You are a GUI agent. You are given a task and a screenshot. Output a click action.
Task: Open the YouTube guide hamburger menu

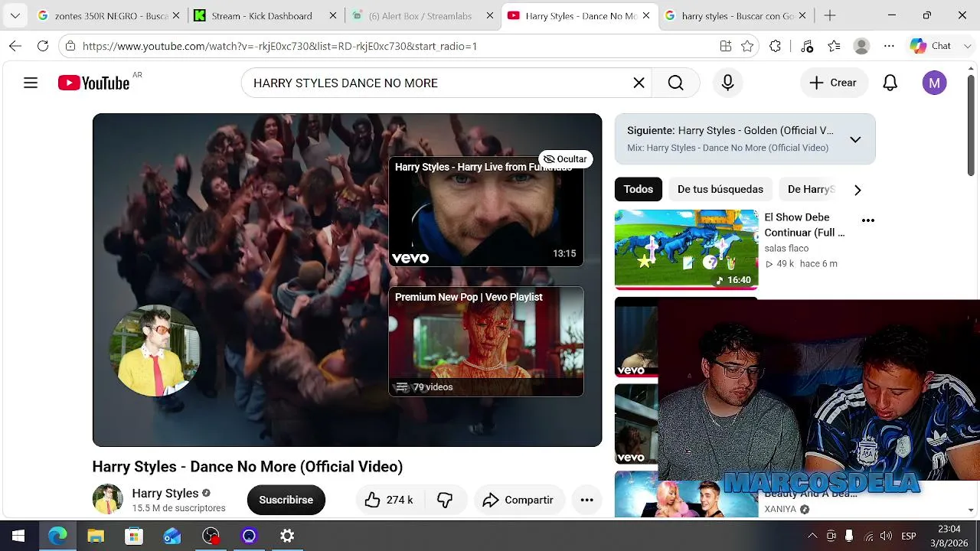click(x=31, y=83)
